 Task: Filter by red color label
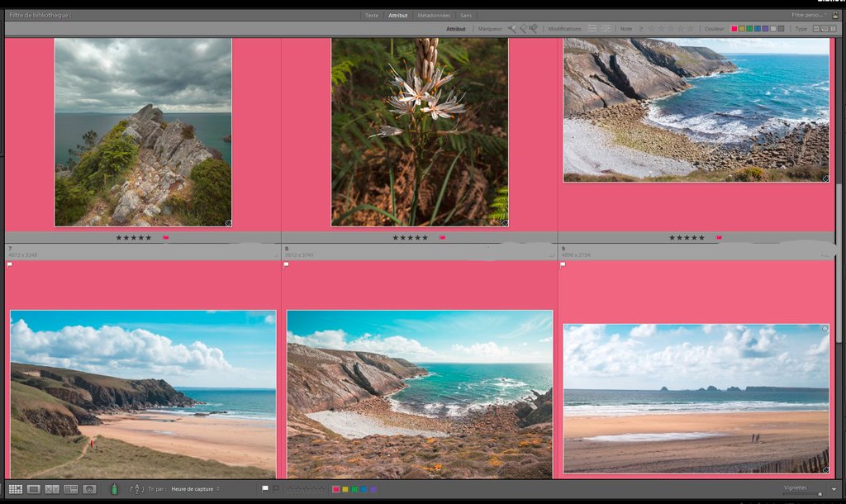point(734,29)
